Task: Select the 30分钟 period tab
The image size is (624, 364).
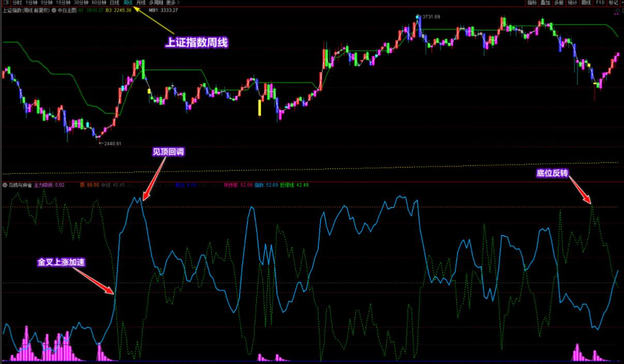Action: (x=81, y=3)
